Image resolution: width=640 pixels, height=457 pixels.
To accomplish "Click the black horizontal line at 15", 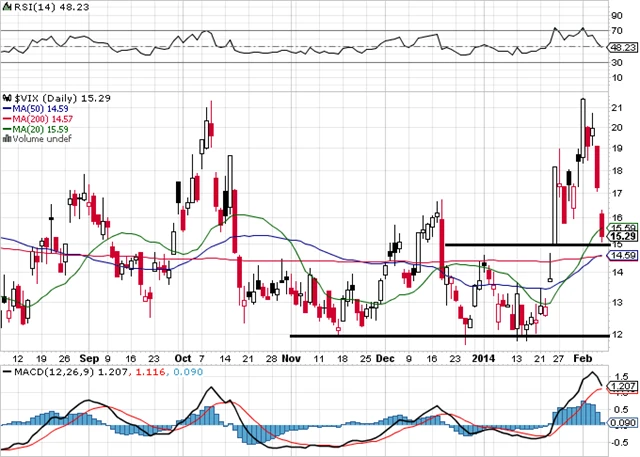I will tap(520, 244).
